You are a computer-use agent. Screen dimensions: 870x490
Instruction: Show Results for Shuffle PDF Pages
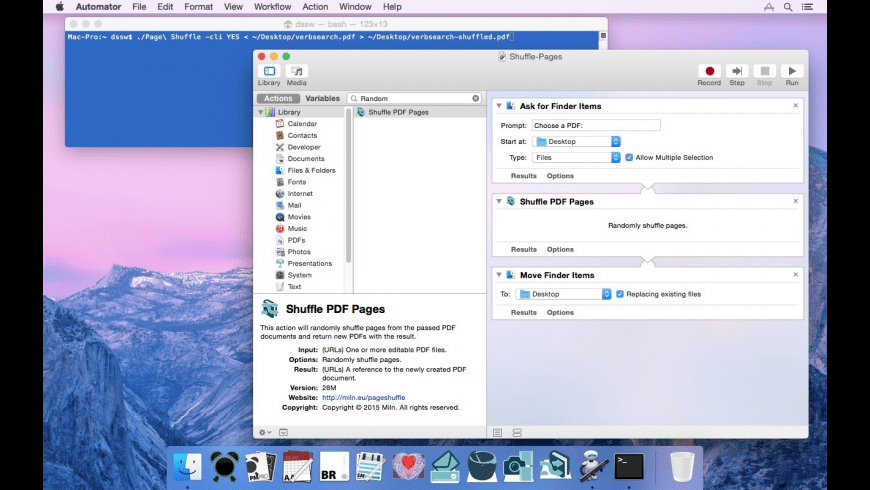pos(524,250)
